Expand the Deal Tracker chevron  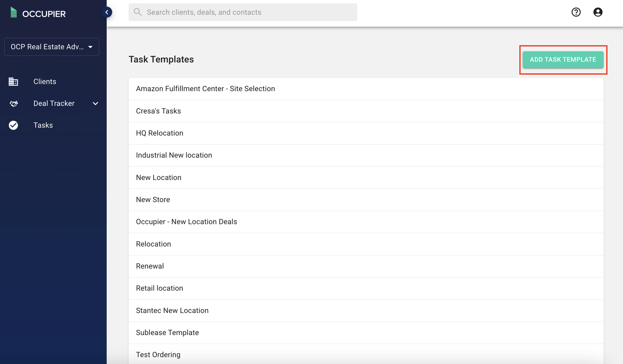point(95,104)
